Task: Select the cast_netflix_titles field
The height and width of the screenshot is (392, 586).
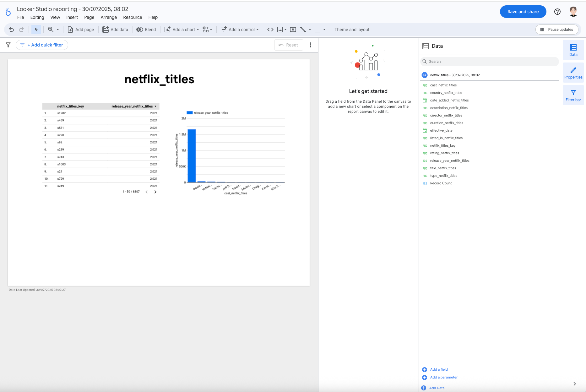Action: (x=443, y=85)
